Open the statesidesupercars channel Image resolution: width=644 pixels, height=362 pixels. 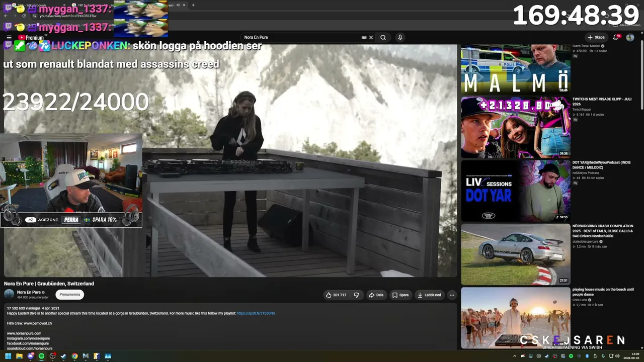pyautogui.click(x=586, y=241)
